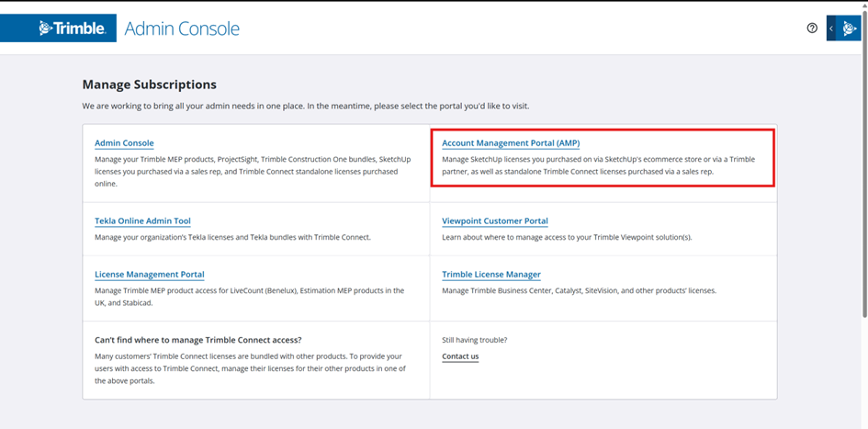868x429 pixels.
Task: Click the Trimble globe icon at top right
Action: coord(850,28)
